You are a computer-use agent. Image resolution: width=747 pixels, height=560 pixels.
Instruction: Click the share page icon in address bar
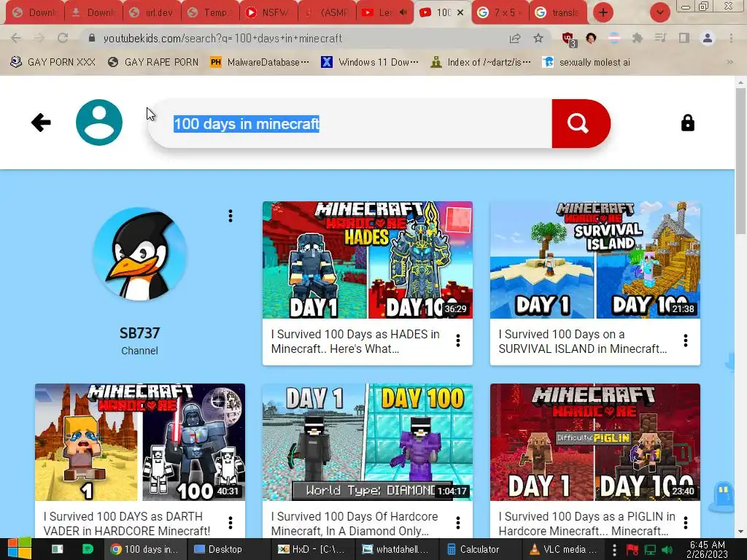(x=515, y=38)
